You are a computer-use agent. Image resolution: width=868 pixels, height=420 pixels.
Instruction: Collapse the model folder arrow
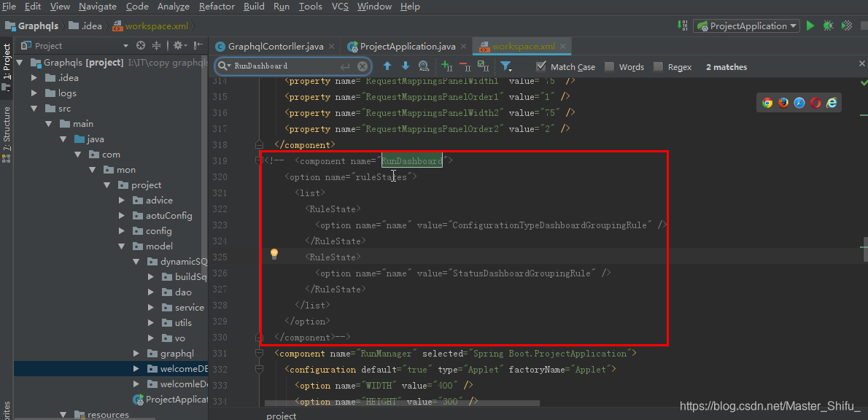[121, 246]
